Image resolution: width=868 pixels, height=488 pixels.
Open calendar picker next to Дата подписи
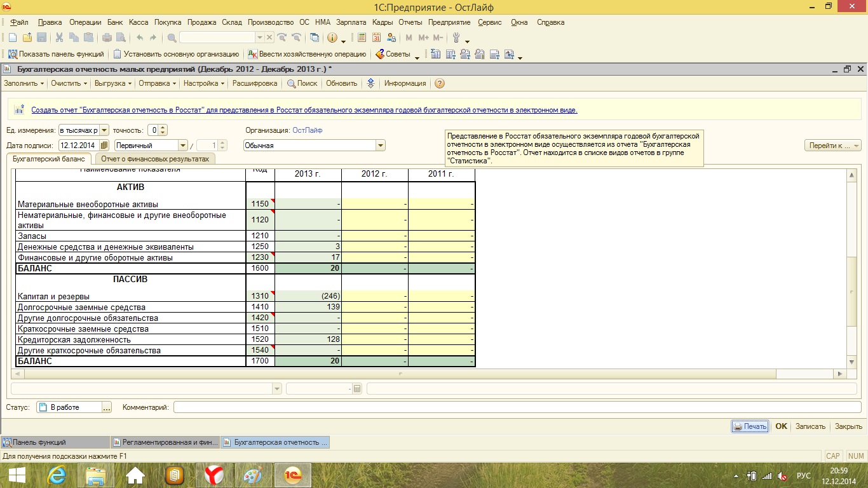point(105,146)
